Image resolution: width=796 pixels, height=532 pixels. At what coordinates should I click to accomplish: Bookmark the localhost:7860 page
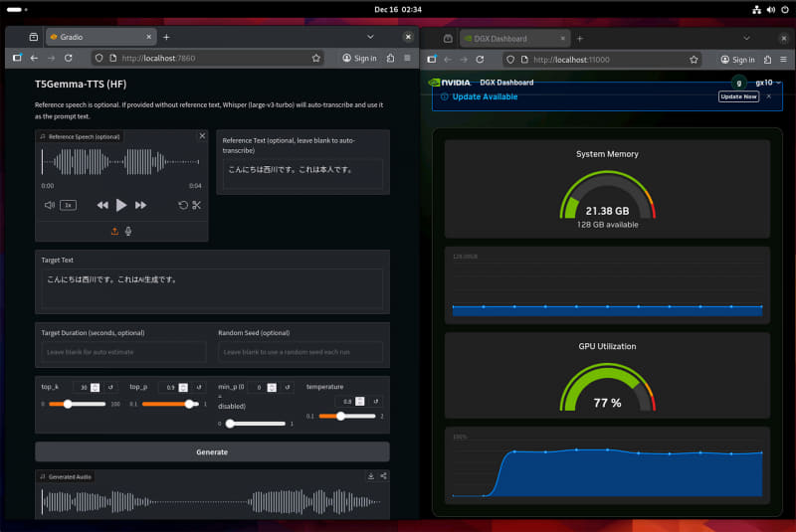(x=316, y=59)
